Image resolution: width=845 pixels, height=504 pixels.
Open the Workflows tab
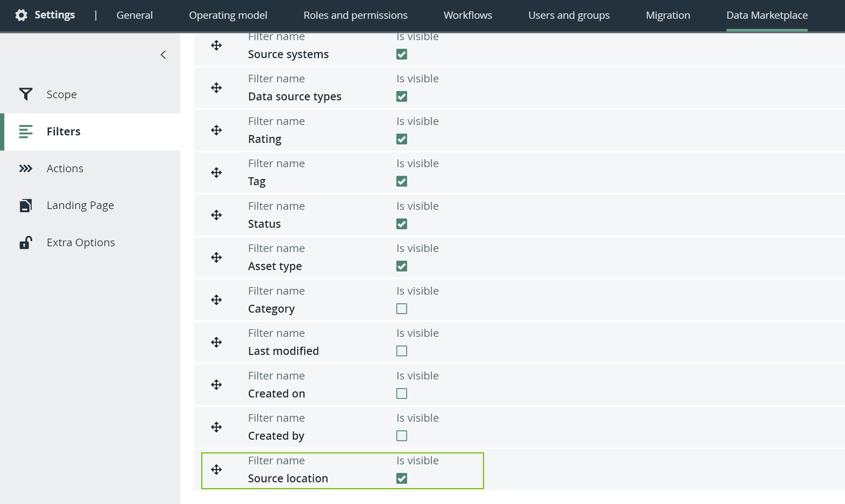tap(467, 15)
